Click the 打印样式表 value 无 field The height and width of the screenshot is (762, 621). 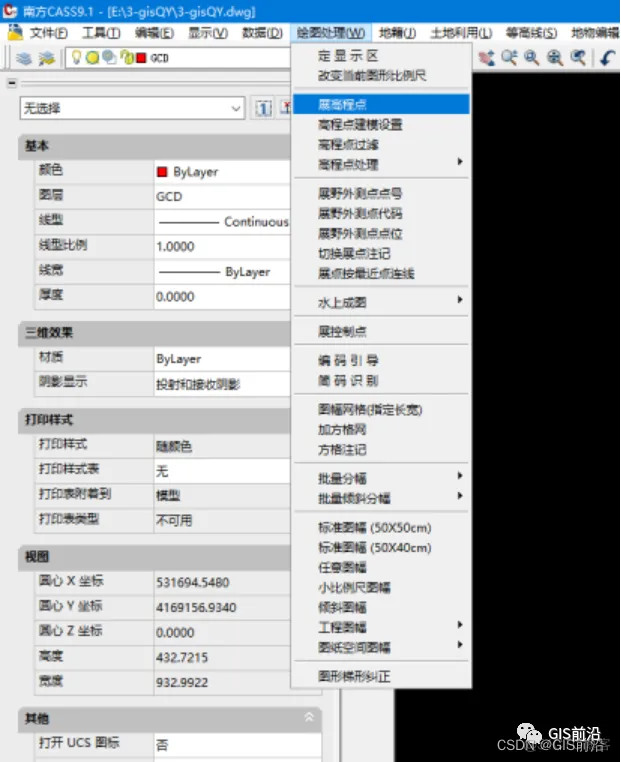pyautogui.click(x=223, y=471)
